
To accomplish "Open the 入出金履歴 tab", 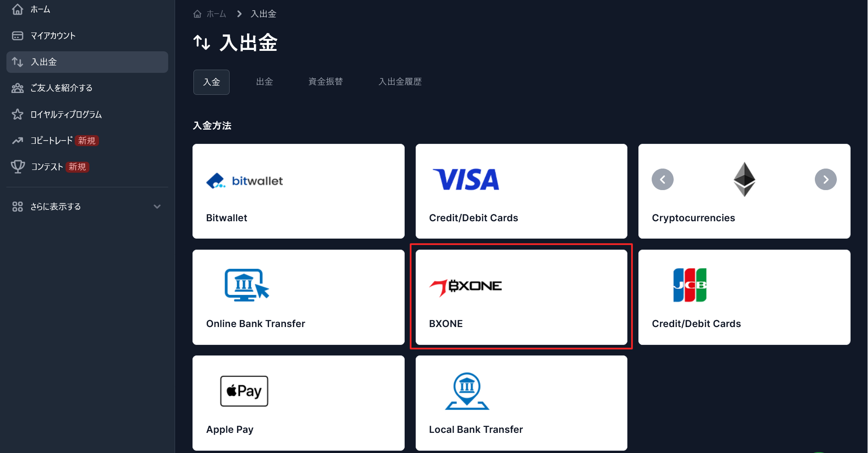I will pos(400,82).
